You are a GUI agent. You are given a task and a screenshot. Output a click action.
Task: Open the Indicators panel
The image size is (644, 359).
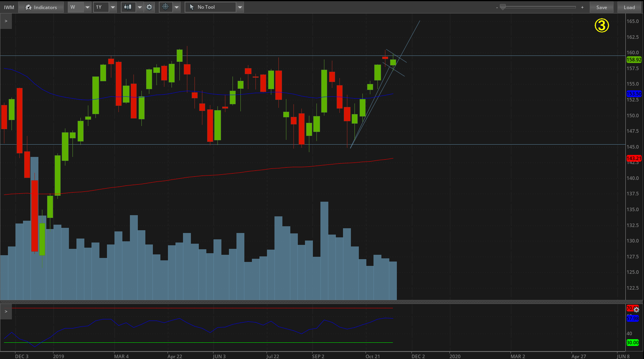coord(41,7)
